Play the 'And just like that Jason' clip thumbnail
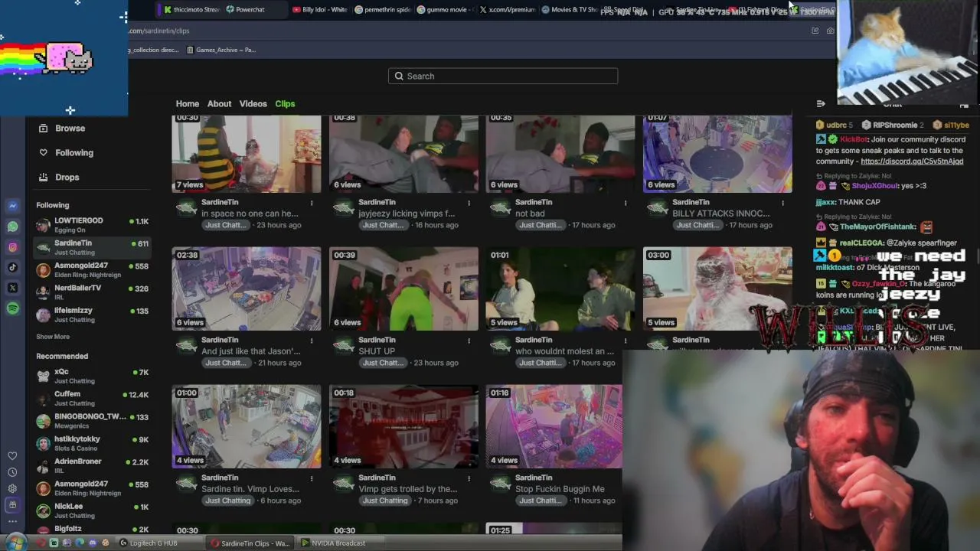 (247, 289)
